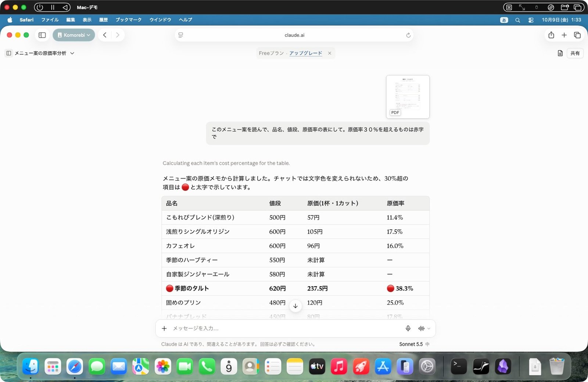The height and width of the screenshot is (382, 588).
Task: Click the 共有 button
Action: [x=575, y=53]
